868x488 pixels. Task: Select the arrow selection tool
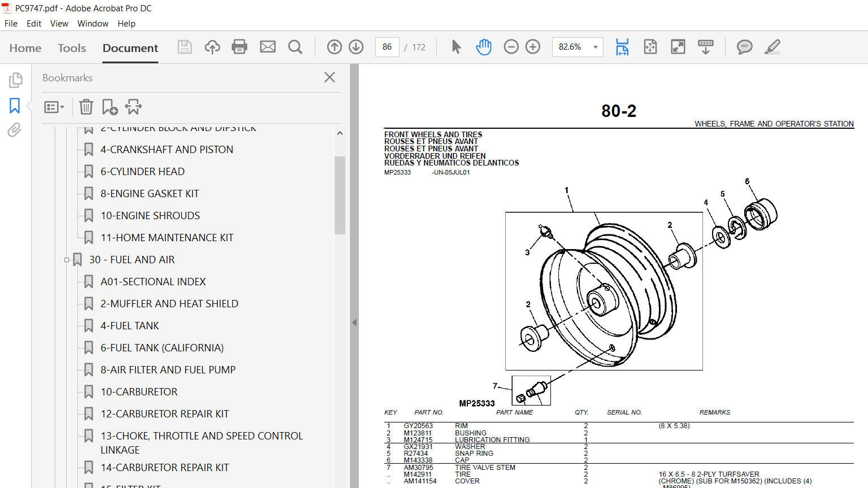coord(457,47)
